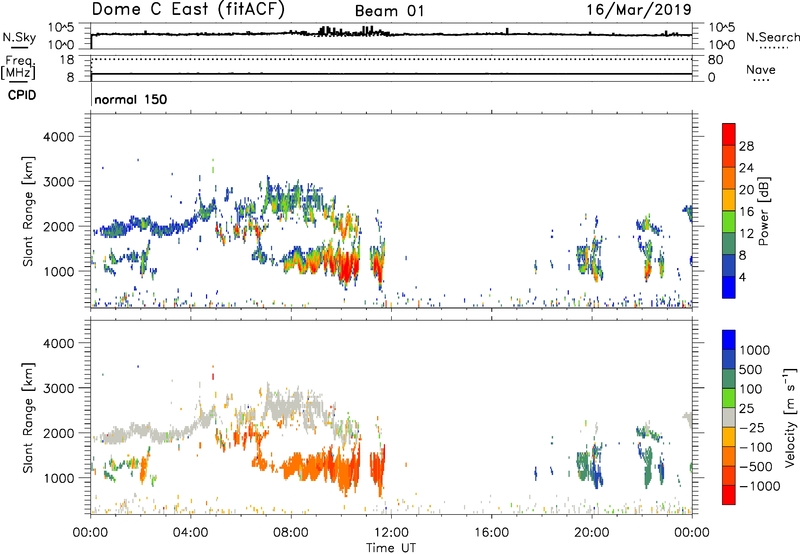Click the "04:00" time axis label
800x554 pixels.
point(190,533)
